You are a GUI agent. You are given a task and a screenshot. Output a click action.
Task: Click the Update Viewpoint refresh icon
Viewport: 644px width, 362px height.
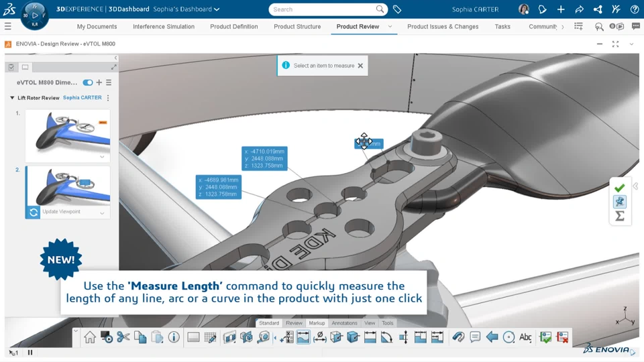point(34,212)
